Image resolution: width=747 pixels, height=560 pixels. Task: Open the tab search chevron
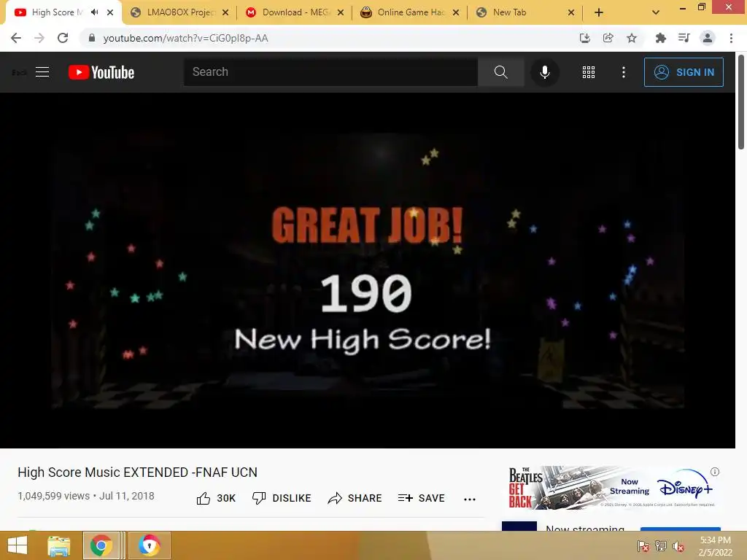(x=656, y=12)
